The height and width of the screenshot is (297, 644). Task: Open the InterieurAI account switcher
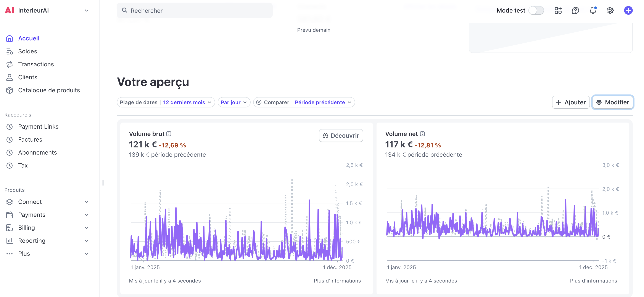47,11
